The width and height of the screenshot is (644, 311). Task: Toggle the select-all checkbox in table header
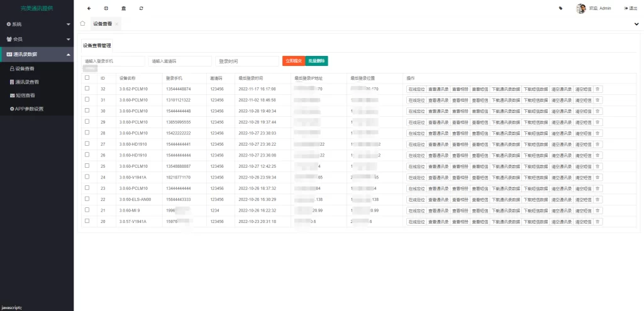click(87, 78)
